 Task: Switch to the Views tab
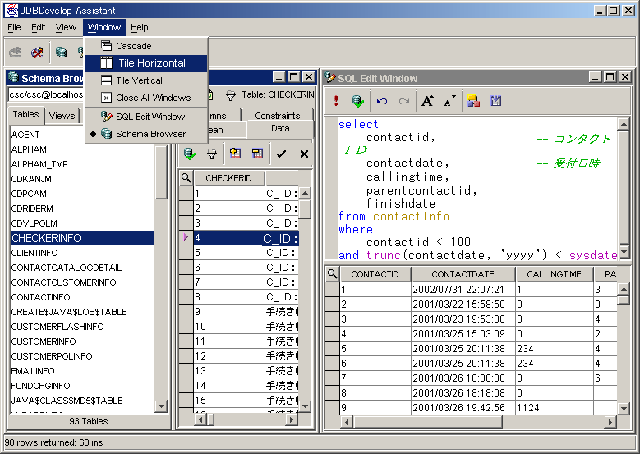click(x=62, y=115)
